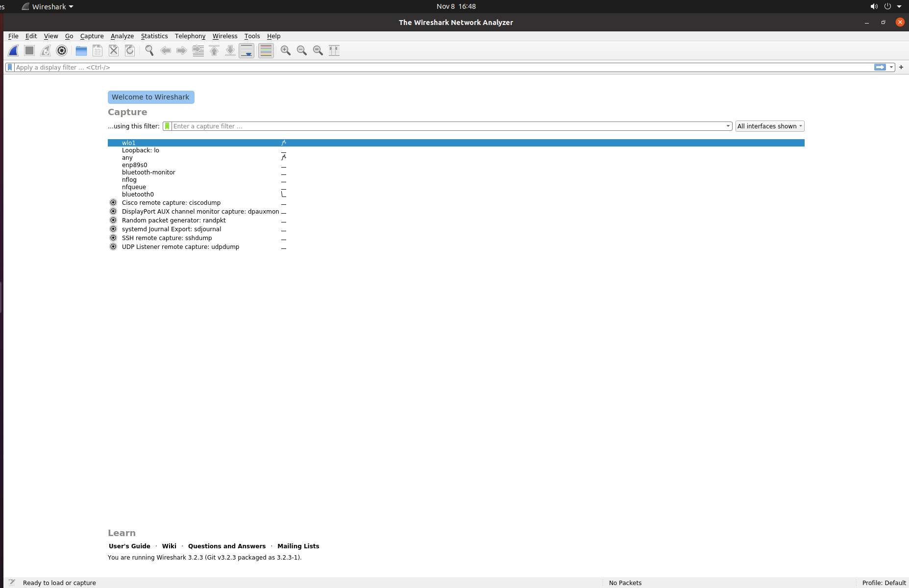Open the Wireshark application menu in top bar
The image size is (909, 588).
48,6
